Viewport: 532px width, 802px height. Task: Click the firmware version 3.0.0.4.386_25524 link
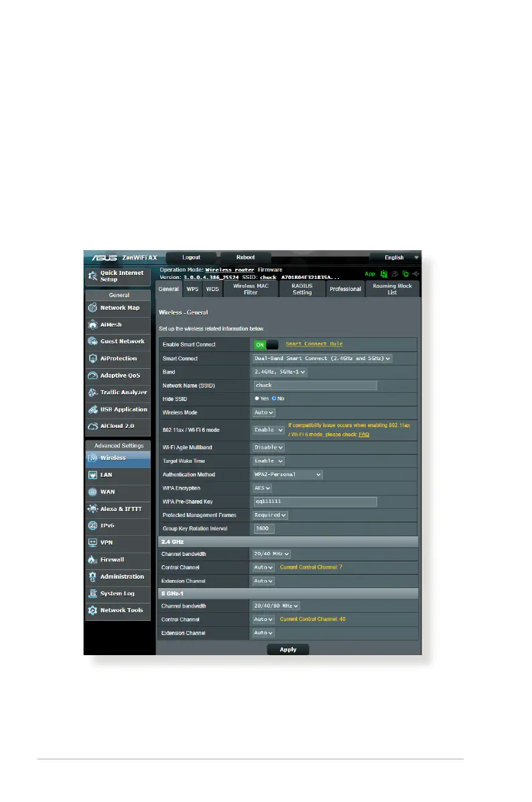click(211, 277)
